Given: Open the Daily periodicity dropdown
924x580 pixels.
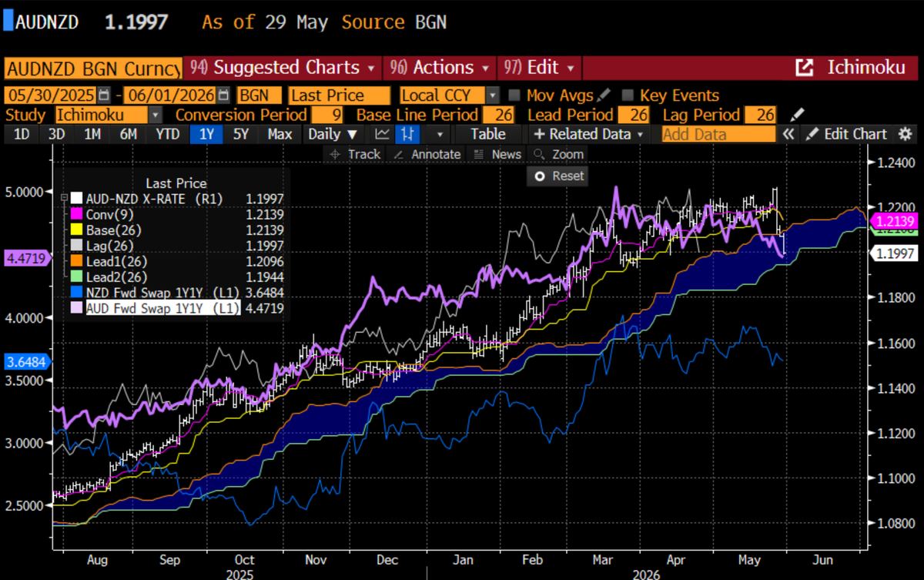Looking at the screenshot, I should pos(332,134).
